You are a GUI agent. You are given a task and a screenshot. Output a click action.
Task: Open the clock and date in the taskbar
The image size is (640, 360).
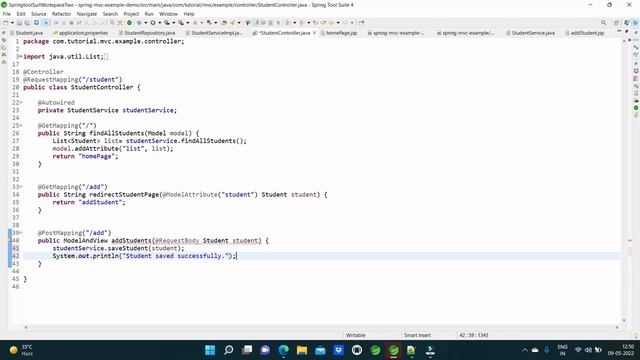pyautogui.click(x=620, y=350)
